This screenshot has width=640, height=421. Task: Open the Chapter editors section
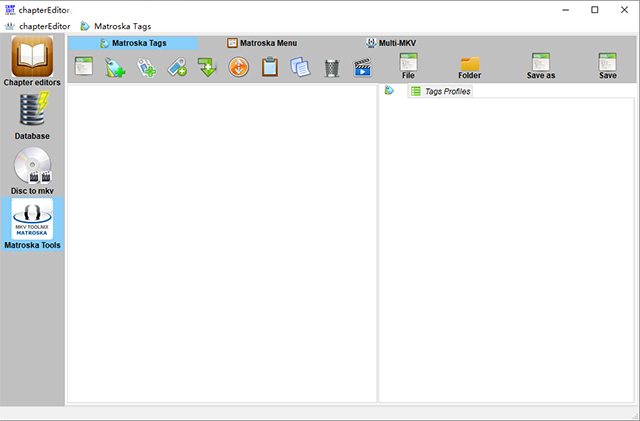pyautogui.click(x=32, y=61)
